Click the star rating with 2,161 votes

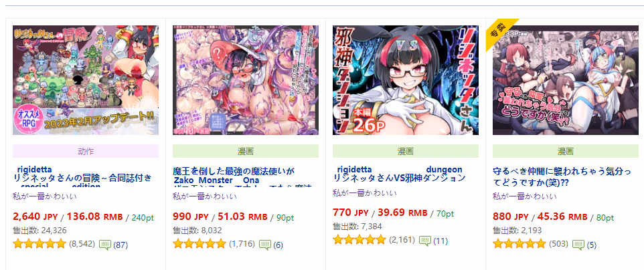[359, 240]
